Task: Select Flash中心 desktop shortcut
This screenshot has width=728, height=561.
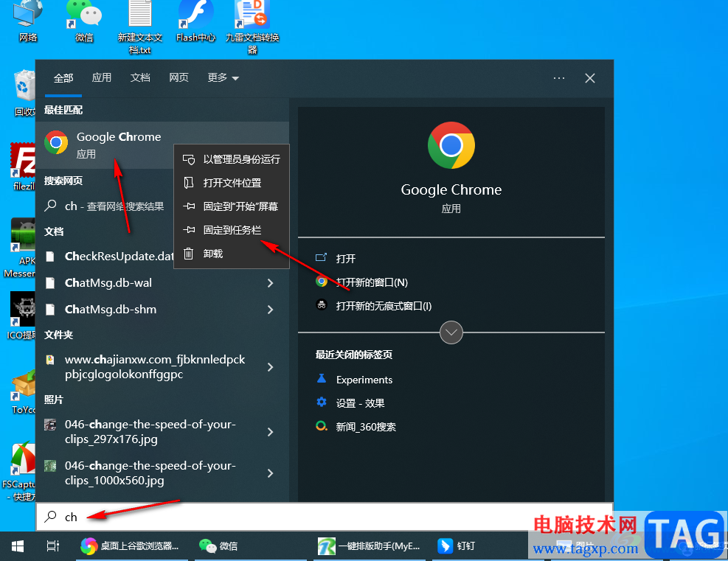Action: [195, 21]
